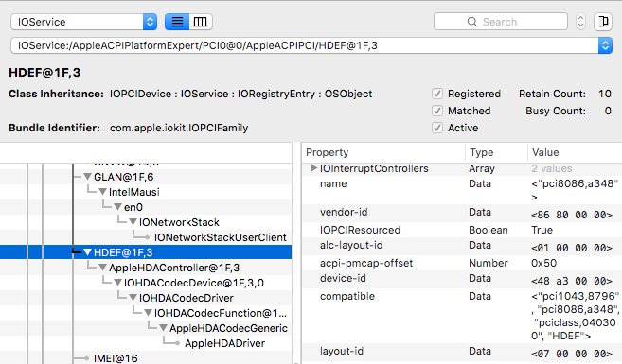Sort by the Property column header
The height and width of the screenshot is (364, 622).
point(382,152)
